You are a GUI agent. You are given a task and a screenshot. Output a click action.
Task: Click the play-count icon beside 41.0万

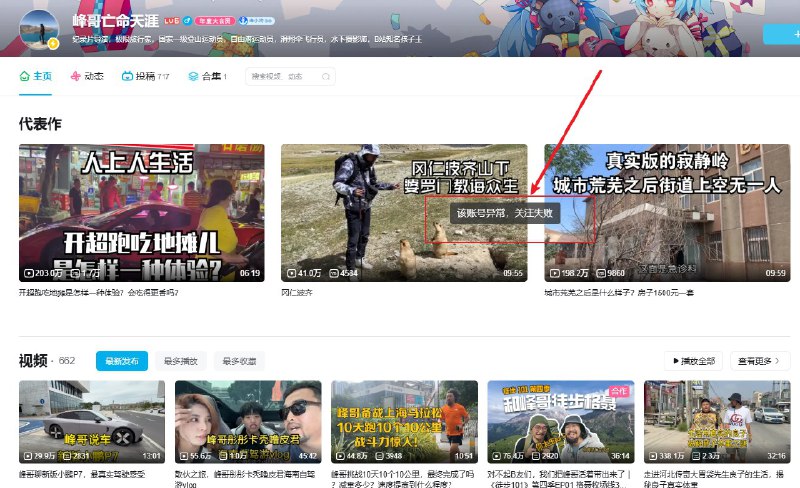coord(291,273)
